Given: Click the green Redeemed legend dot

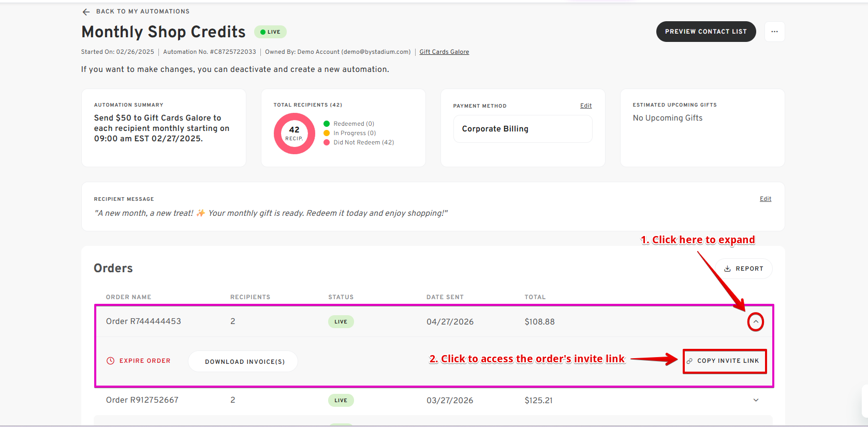Looking at the screenshot, I should click(x=327, y=124).
